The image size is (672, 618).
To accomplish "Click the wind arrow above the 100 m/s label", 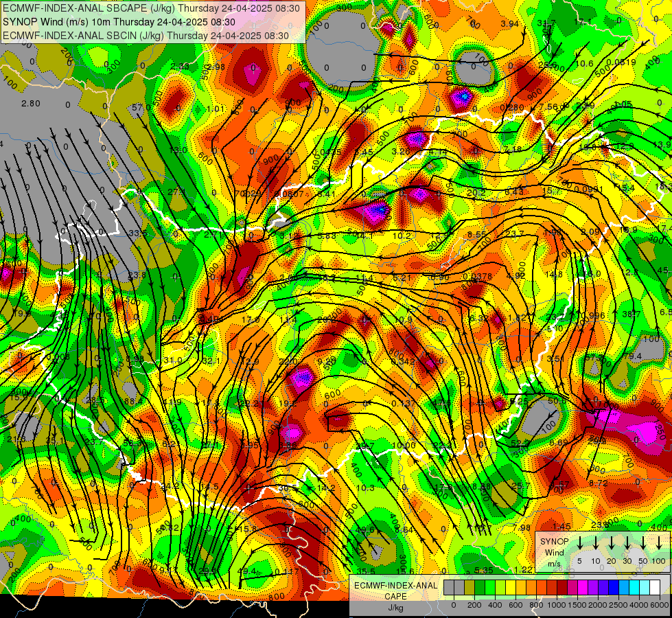I will (659, 543).
